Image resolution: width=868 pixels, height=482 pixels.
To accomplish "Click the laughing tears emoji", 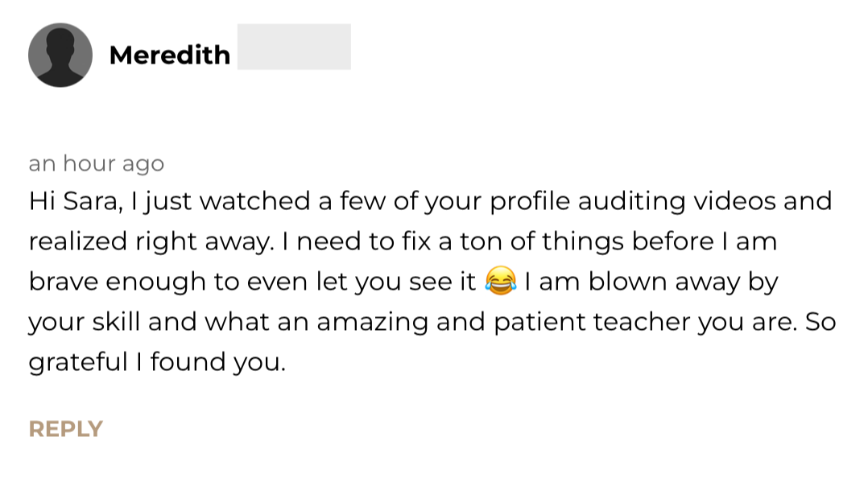I will tap(501, 282).
